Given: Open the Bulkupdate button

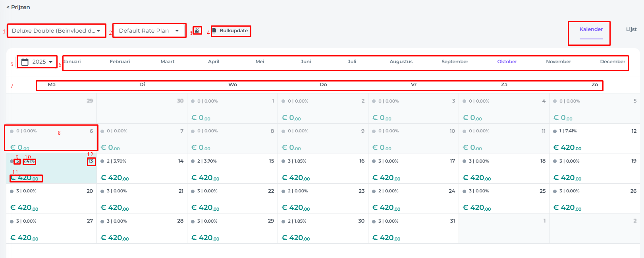Looking at the screenshot, I should [233, 31].
